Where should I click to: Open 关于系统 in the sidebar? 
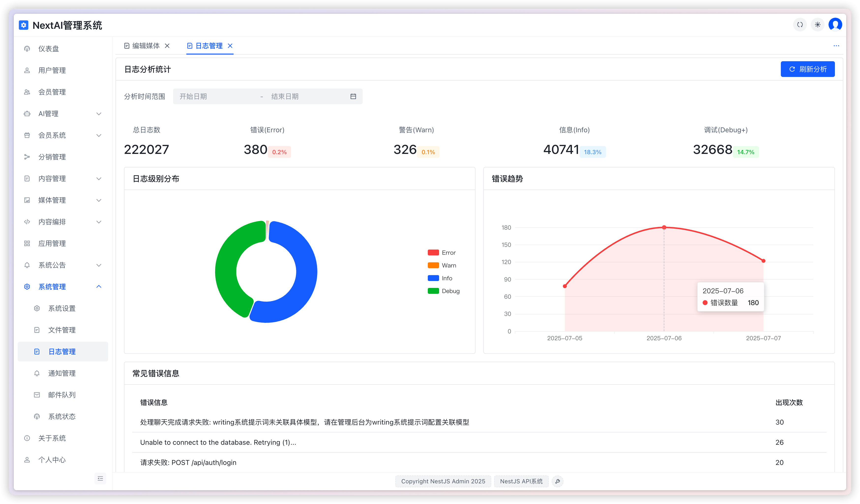pos(63,438)
